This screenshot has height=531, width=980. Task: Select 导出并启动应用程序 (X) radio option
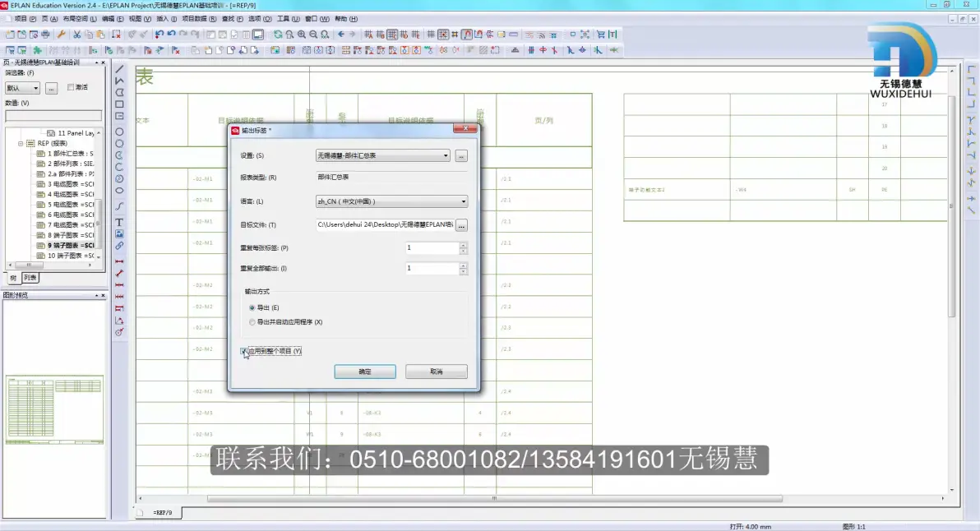(x=252, y=322)
